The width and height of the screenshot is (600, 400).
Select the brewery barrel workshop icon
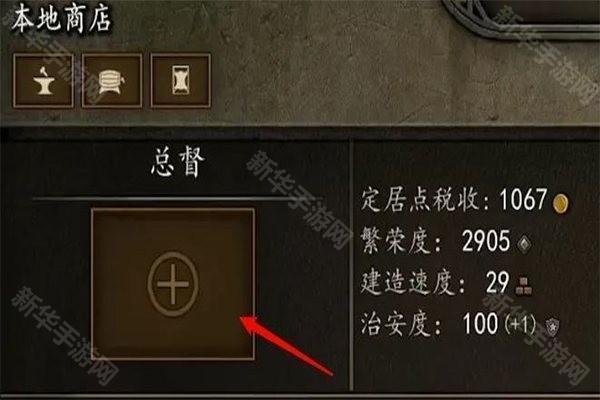tap(112, 80)
